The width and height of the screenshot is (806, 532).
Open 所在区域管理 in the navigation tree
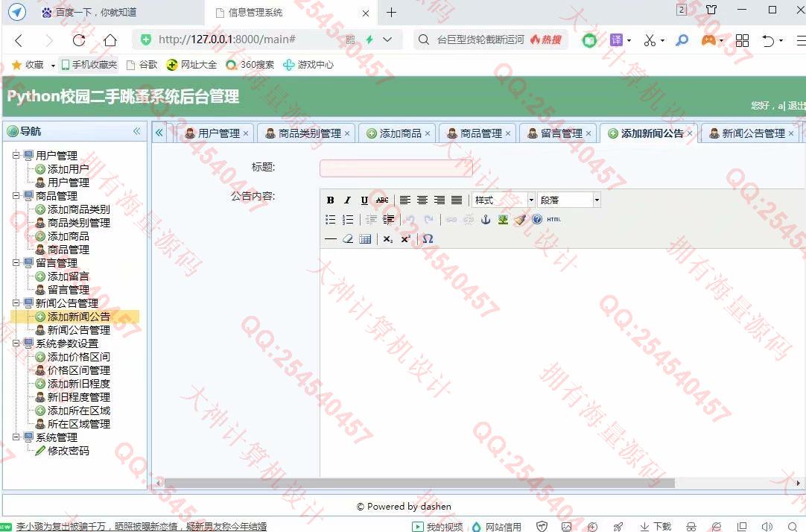(x=79, y=424)
